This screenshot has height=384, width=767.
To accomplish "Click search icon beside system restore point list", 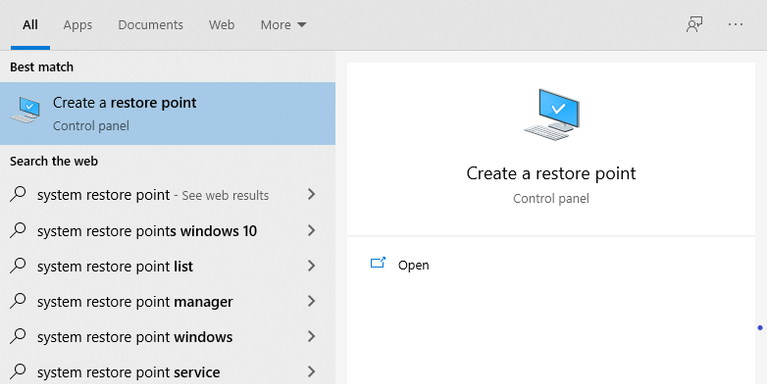I will click(18, 265).
